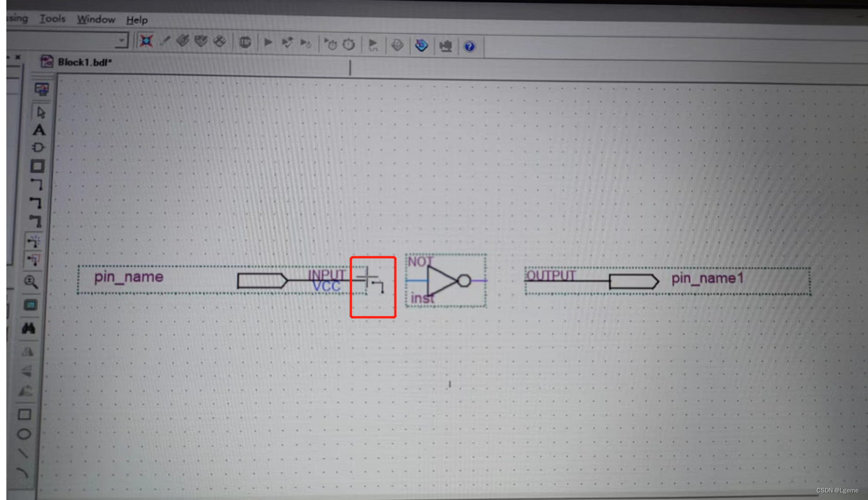Open the toolbar dropdown combo box
The width and height of the screenshot is (868, 500).
coord(87,42)
